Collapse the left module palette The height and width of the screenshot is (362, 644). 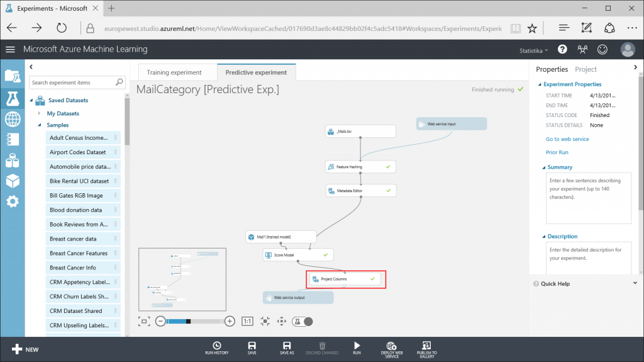coord(31,67)
